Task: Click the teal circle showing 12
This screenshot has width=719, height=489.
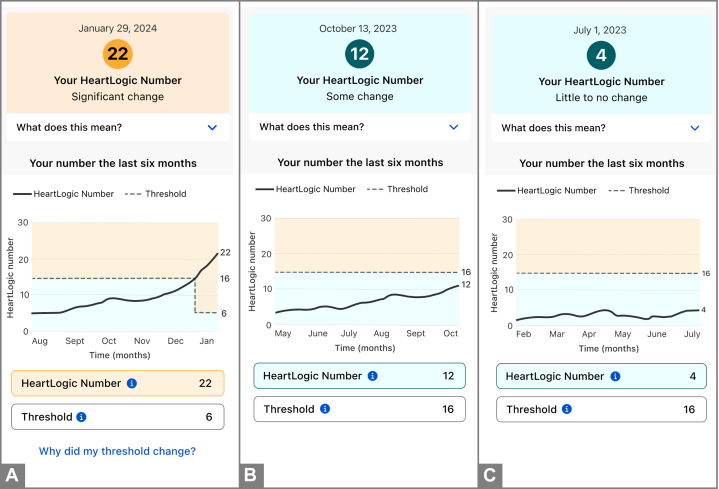Action: point(360,54)
